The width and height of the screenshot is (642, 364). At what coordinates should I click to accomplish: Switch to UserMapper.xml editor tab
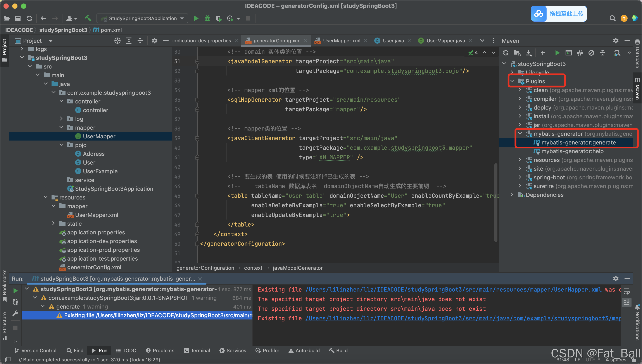(341, 41)
